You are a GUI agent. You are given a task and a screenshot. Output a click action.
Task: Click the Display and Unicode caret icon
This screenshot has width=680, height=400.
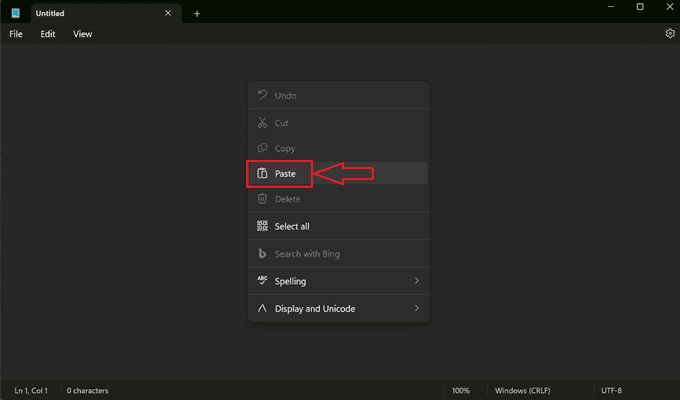pos(262,308)
